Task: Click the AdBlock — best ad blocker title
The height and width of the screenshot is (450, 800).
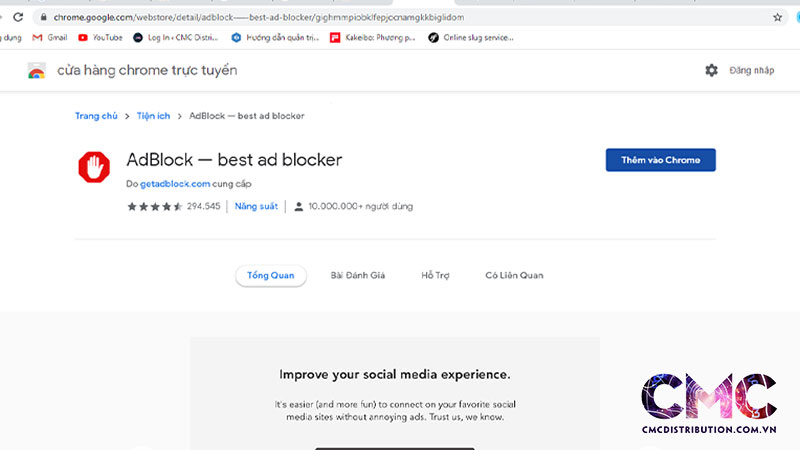Action: tap(234, 160)
